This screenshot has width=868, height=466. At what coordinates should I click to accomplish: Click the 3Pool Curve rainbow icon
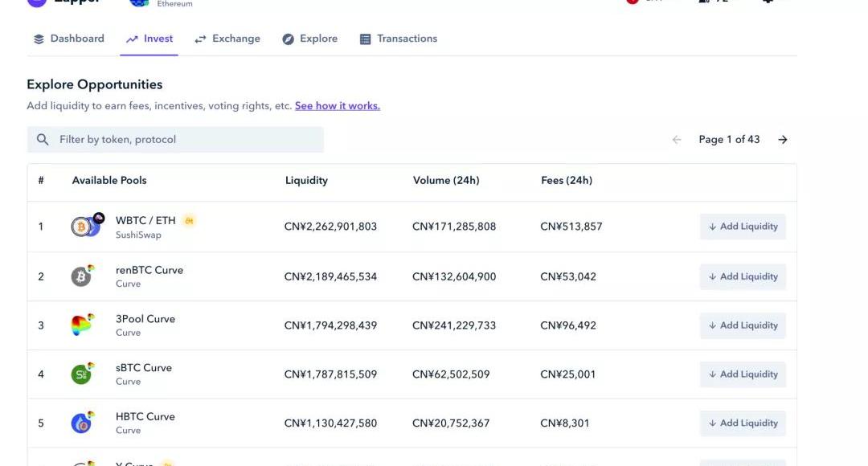point(83,325)
